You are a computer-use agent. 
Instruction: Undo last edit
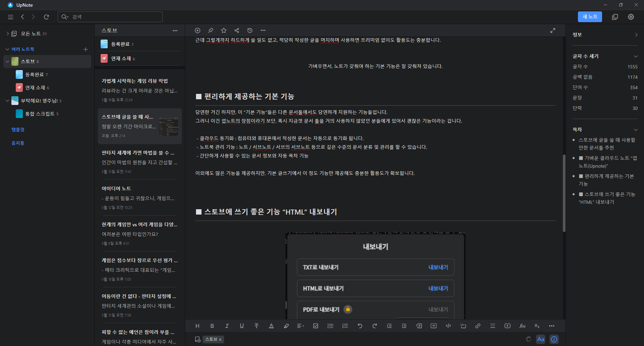click(360, 326)
